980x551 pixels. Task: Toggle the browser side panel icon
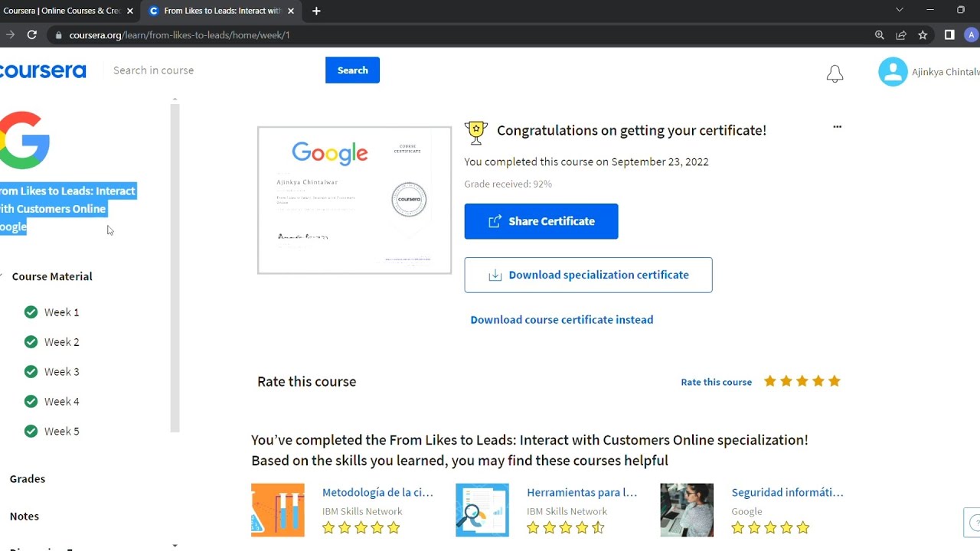tap(949, 34)
